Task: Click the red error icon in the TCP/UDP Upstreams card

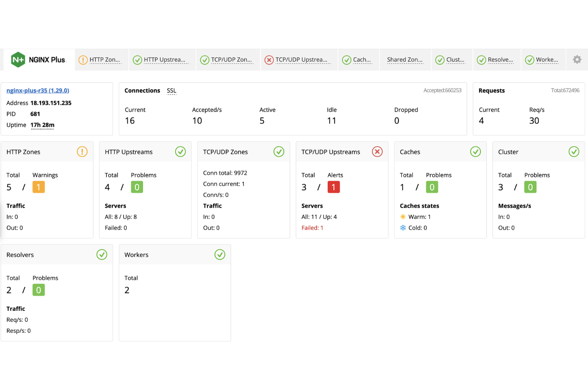Action: (x=377, y=152)
